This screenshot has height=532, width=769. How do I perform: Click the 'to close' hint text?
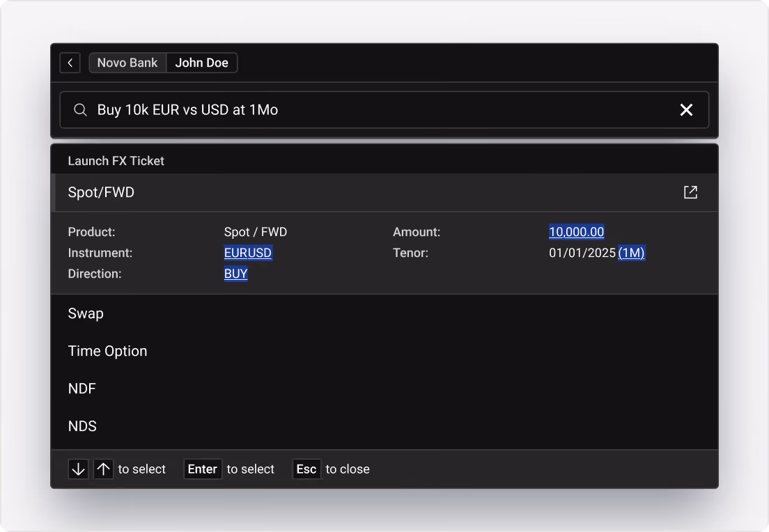coord(348,469)
